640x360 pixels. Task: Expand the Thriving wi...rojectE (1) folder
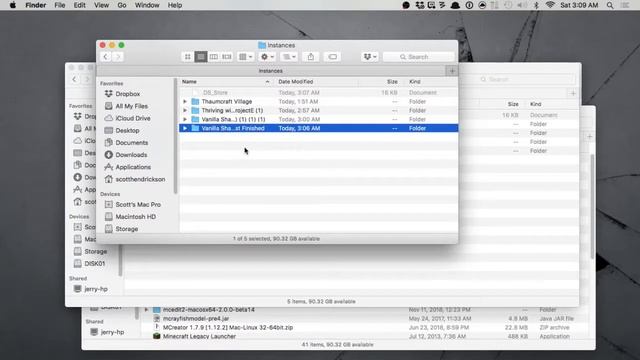(x=185, y=111)
